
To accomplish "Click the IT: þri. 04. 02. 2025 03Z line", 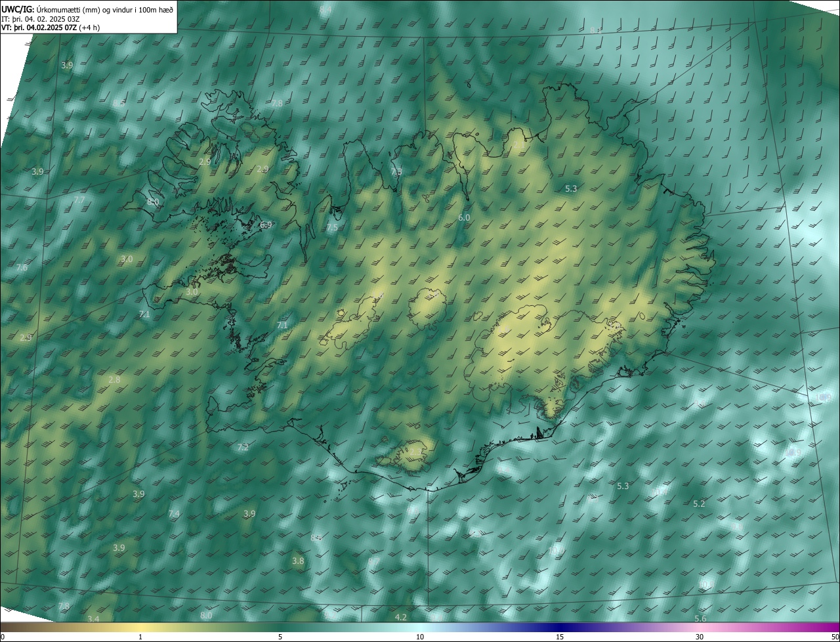I will coord(41,19).
